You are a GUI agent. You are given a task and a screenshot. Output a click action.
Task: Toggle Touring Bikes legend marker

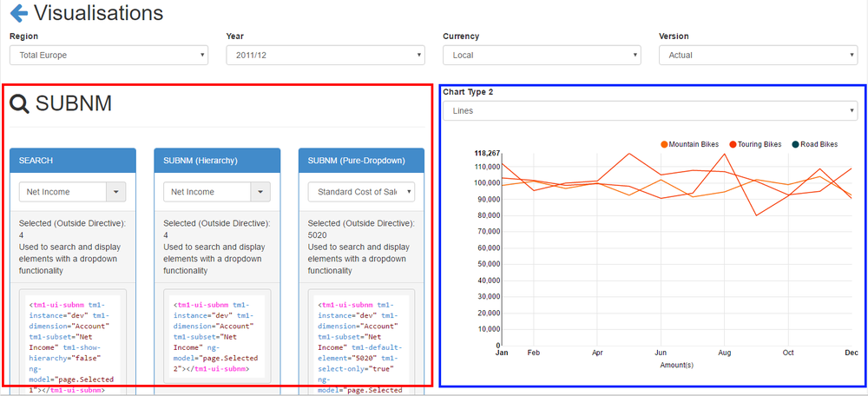pos(733,144)
